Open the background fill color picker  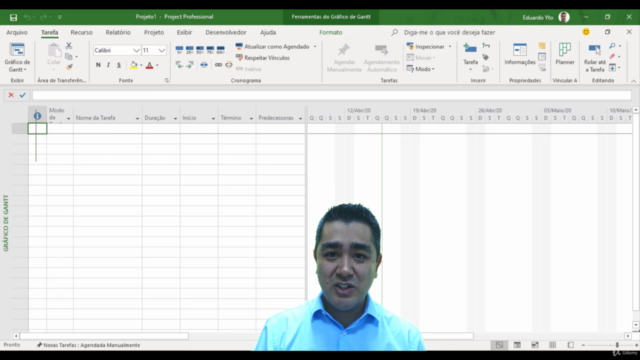[134, 65]
